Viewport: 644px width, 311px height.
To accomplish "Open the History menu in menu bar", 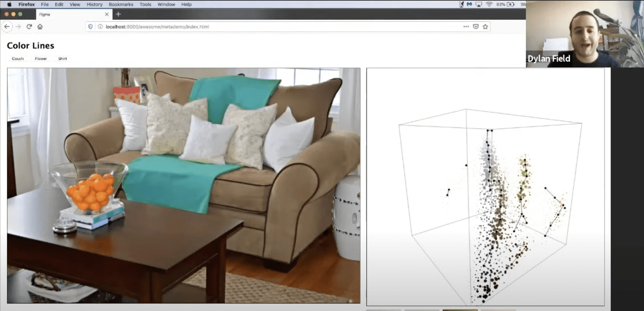I will tap(94, 4).
